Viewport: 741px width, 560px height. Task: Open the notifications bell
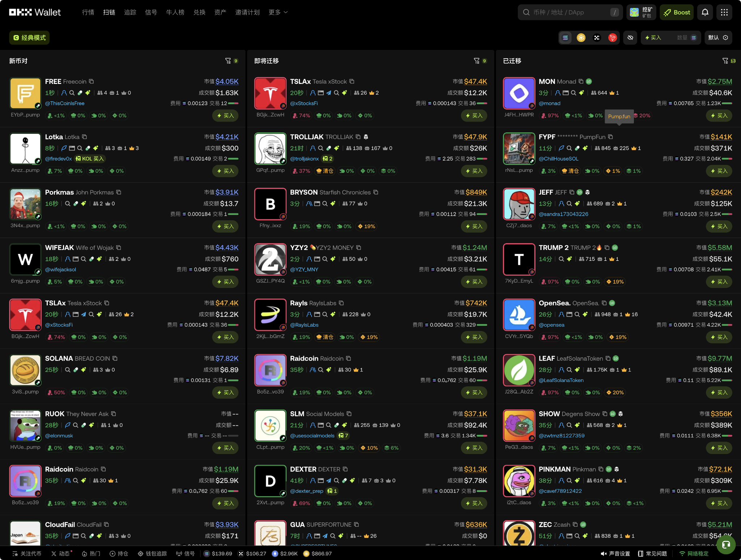[705, 12]
